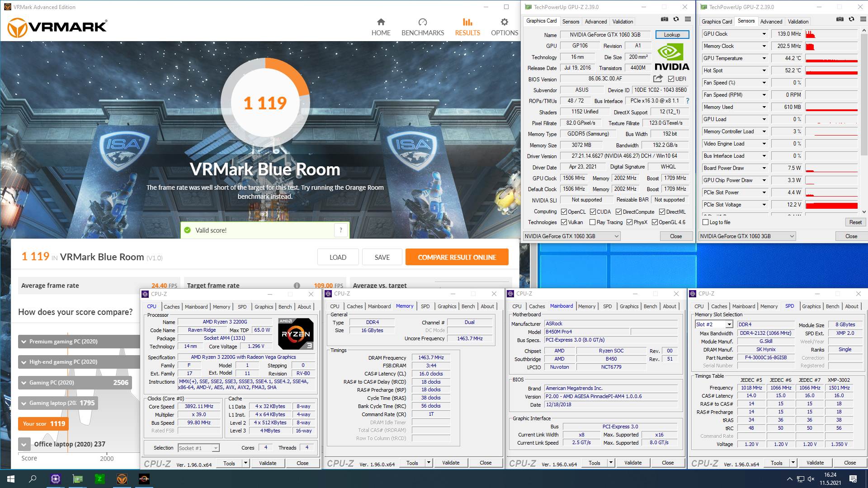Click Ryzen Master taskbar icon

pos(144,479)
